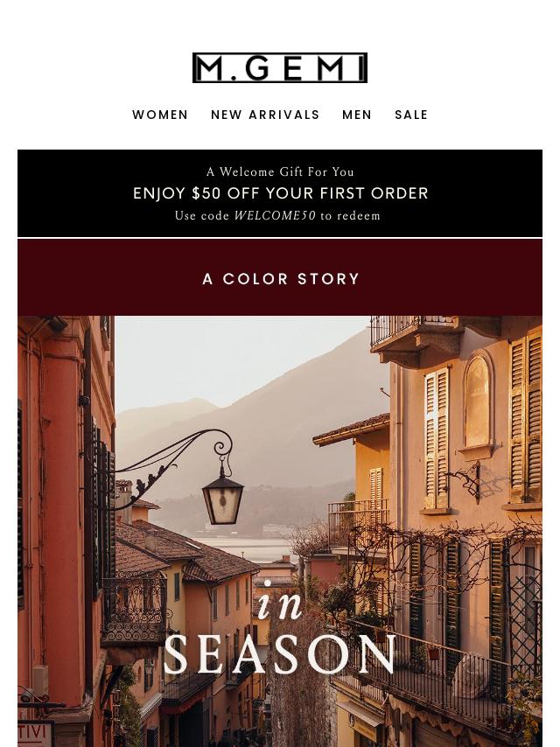Click the M.GEMI logo
Image resolution: width=560 pixels, height=747 pixels.
click(280, 67)
